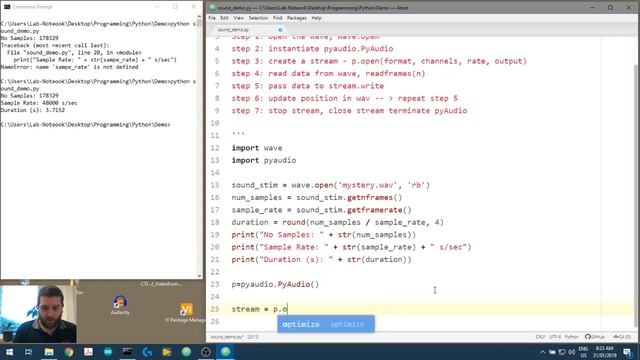Open the VI Package Manager desktop shortcut
The width and height of the screenshot is (640, 360).
(186, 313)
